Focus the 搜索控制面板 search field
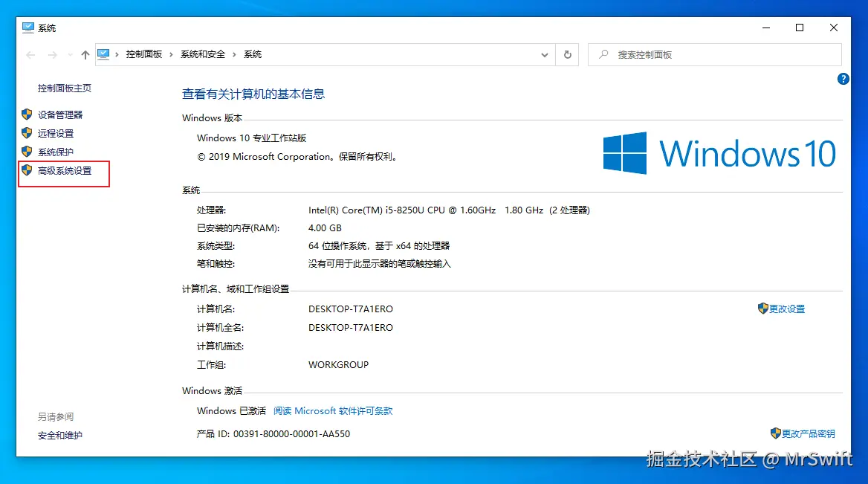 (715, 54)
